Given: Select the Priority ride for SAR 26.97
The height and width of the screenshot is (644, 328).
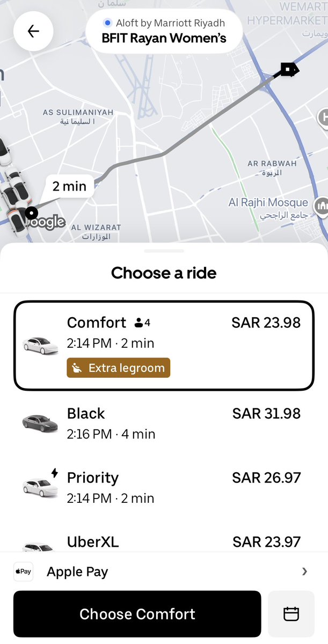Looking at the screenshot, I should (x=164, y=487).
